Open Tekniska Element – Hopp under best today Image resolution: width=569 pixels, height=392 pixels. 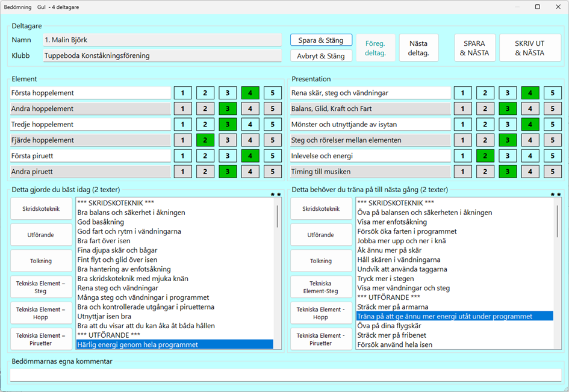pos(41,313)
